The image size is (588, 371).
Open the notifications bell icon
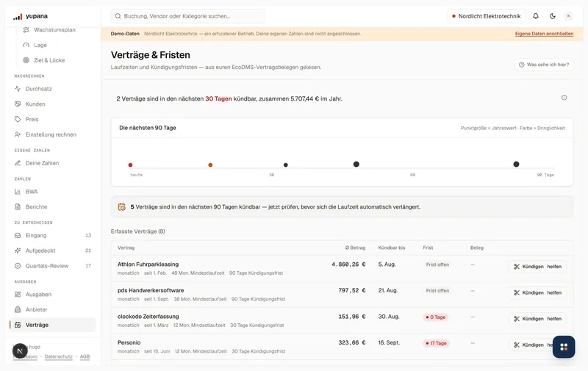coord(536,16)
